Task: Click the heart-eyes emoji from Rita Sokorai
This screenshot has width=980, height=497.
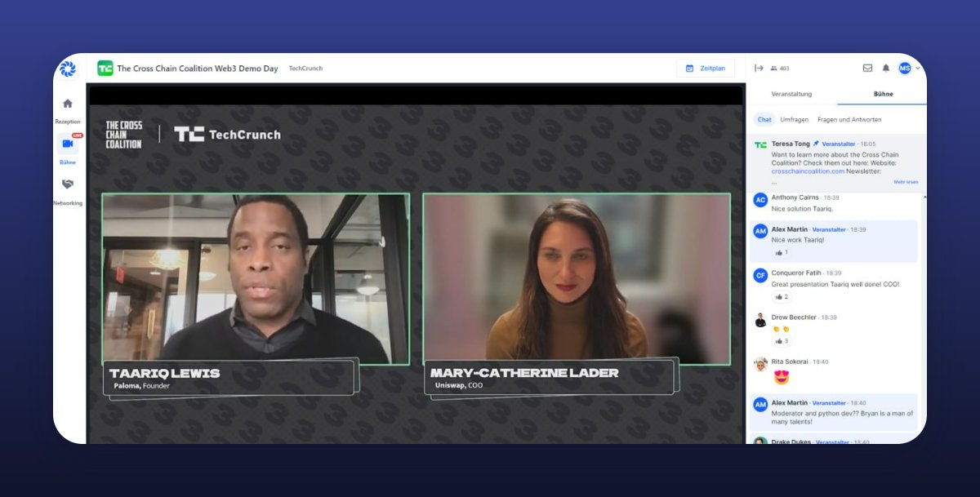Action: click(781, 378)
